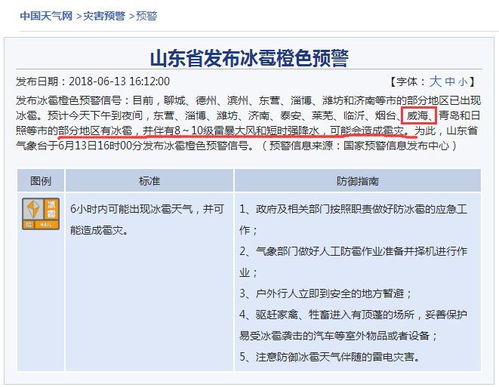Click the 图例 column header

point(41,181)
